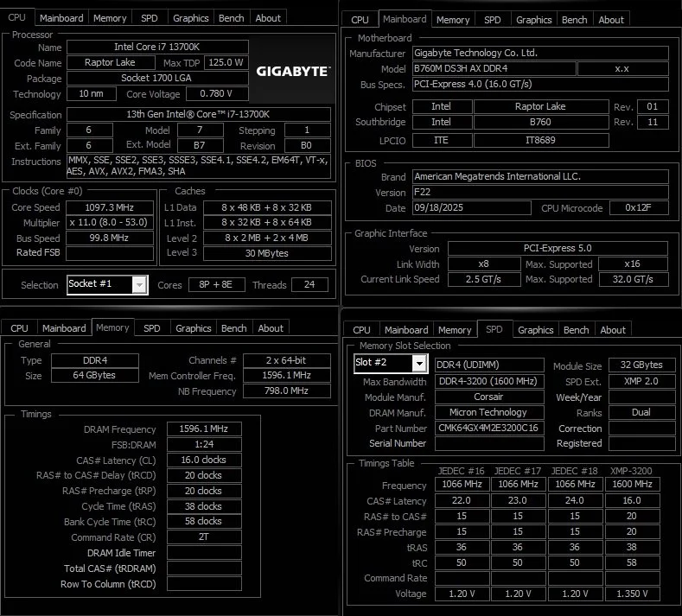The height and width of the screenshot is (616, 682).
Task: Click Current Link Speed value 2.5 GT/s
Action: coord(484,279)
